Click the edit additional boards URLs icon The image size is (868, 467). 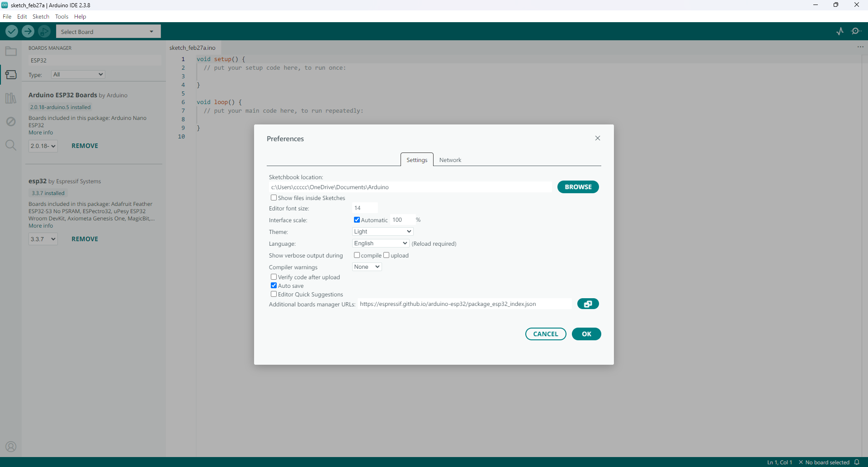pyautogui.click(x=588, y=304)
